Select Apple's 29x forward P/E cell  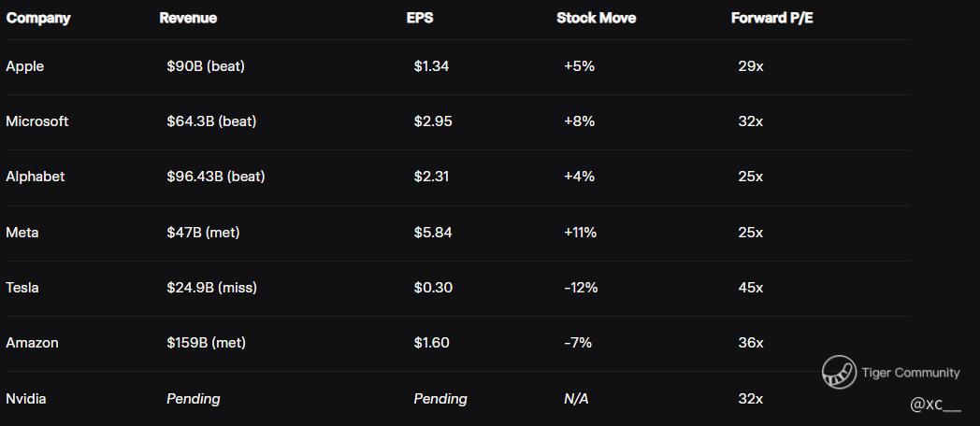tap(751, 66)
